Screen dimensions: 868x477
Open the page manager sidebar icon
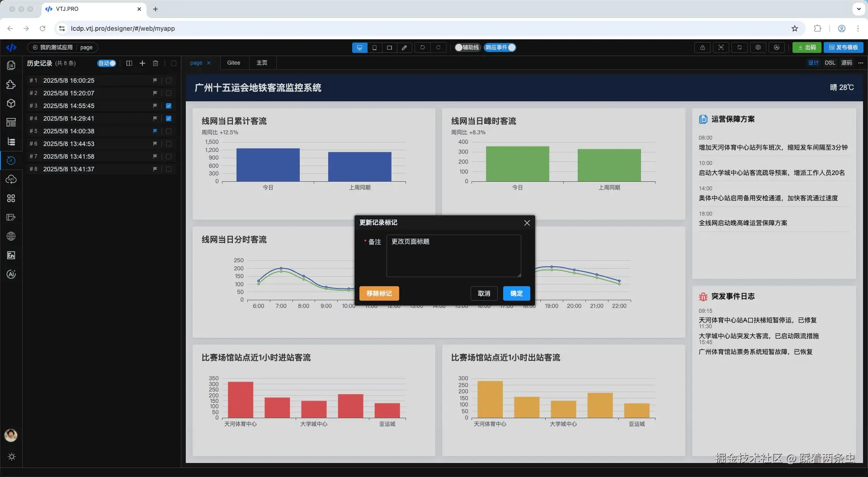[x=11, y=66]
